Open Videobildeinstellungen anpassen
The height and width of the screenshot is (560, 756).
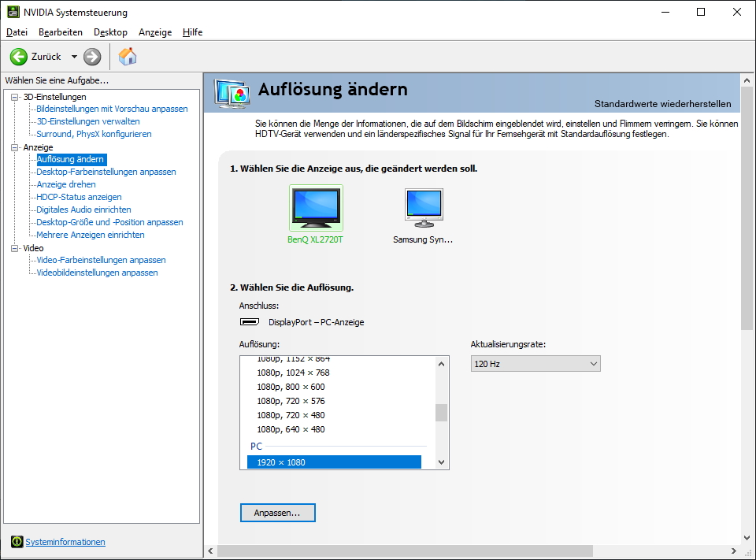98,273
